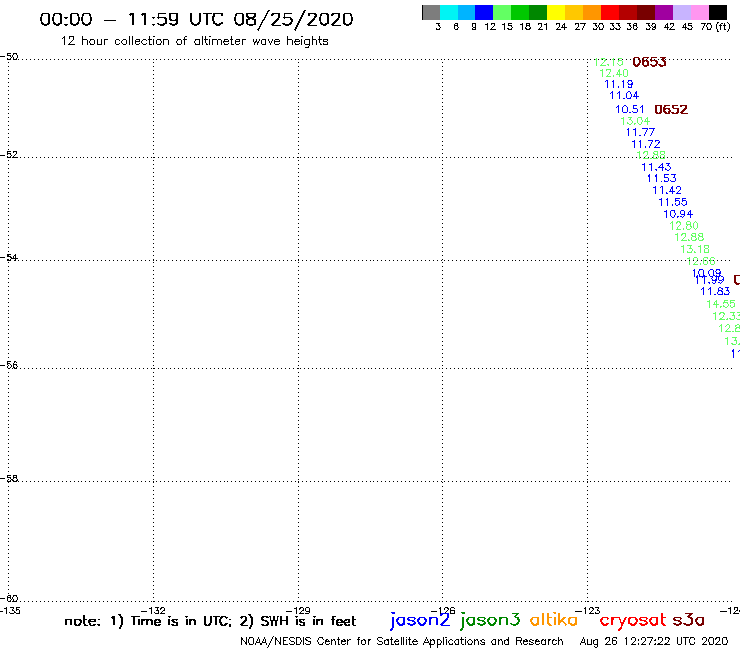This screenshot has height=650, width=740.
Task: Click the 12.80 wave height value
Action: coord(684,226)
